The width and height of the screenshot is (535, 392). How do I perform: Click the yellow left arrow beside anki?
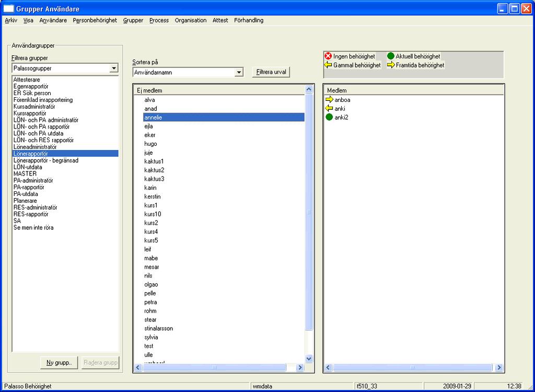[x=329, y=109]
